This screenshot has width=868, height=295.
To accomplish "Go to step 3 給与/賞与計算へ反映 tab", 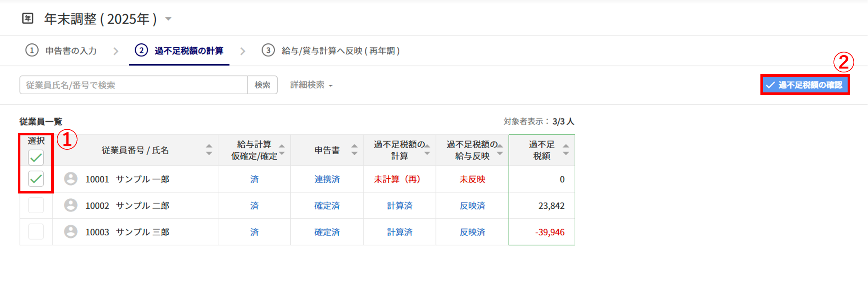I will [x=331, y=51].
